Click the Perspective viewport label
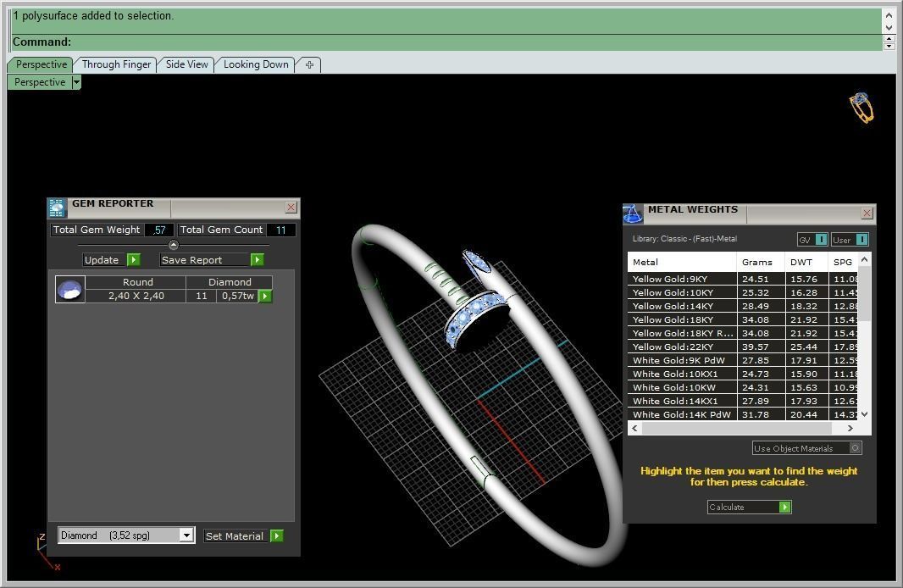Viewport: 903px width, 588px height. [40, 82]
